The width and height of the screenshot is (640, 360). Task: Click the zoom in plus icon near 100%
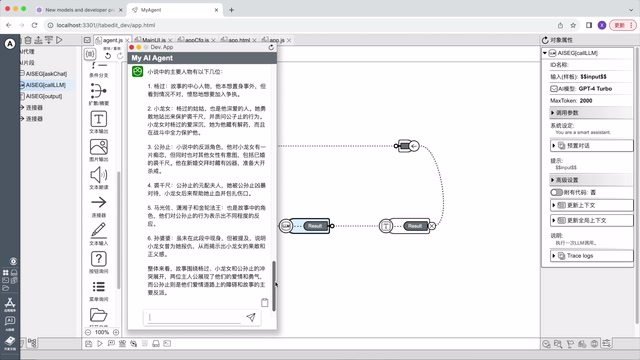click(x=116, y=332)
